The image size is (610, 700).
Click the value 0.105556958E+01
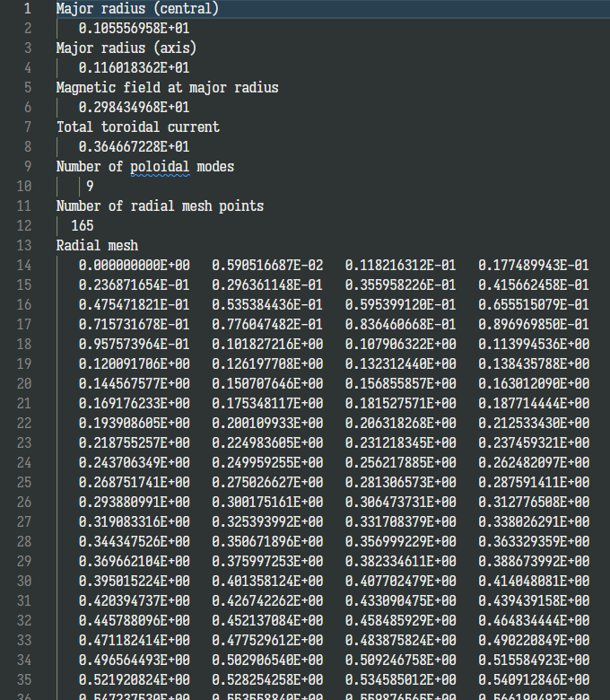[134, 28]
